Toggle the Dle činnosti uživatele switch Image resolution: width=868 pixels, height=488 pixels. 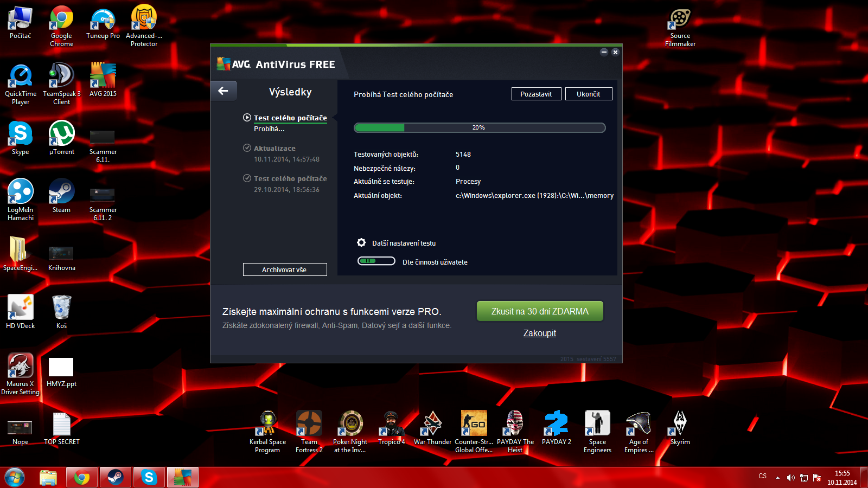[x=376, y=261]
